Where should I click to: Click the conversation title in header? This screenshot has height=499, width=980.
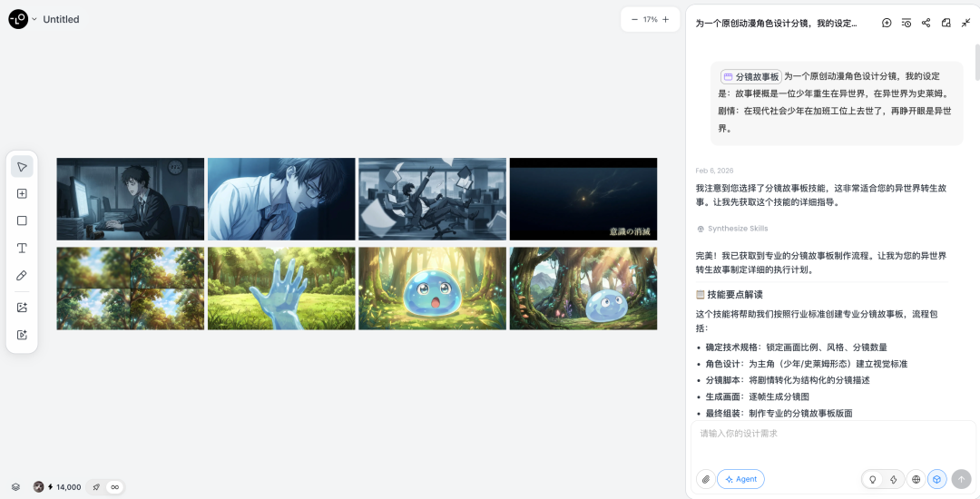[776, 23]
